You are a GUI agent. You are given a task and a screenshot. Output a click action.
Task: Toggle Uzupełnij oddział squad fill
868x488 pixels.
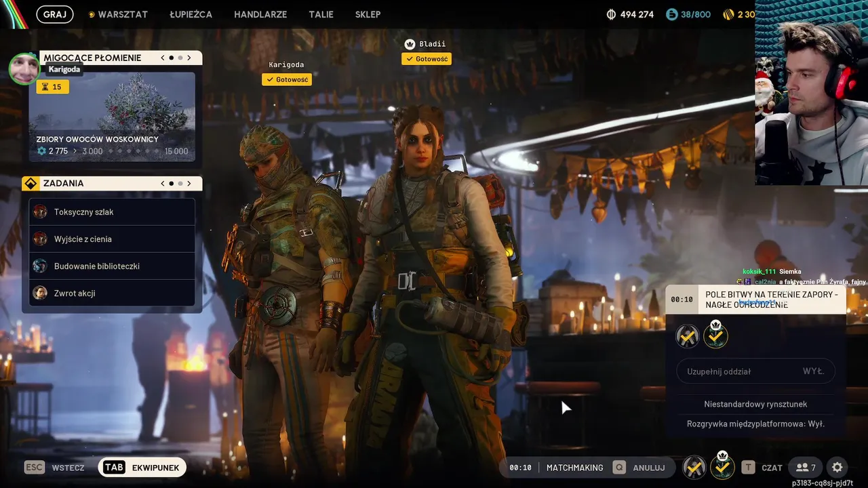tap(755, 371)
